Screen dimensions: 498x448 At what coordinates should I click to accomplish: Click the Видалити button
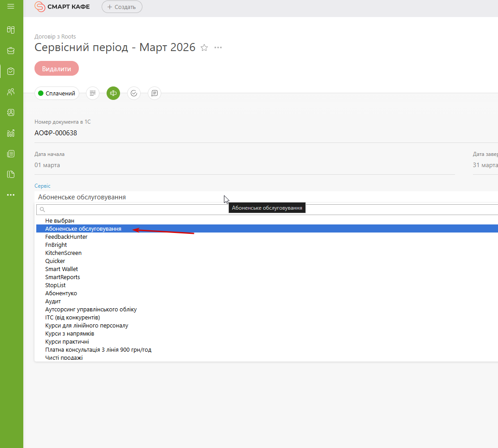click(56, 69)
